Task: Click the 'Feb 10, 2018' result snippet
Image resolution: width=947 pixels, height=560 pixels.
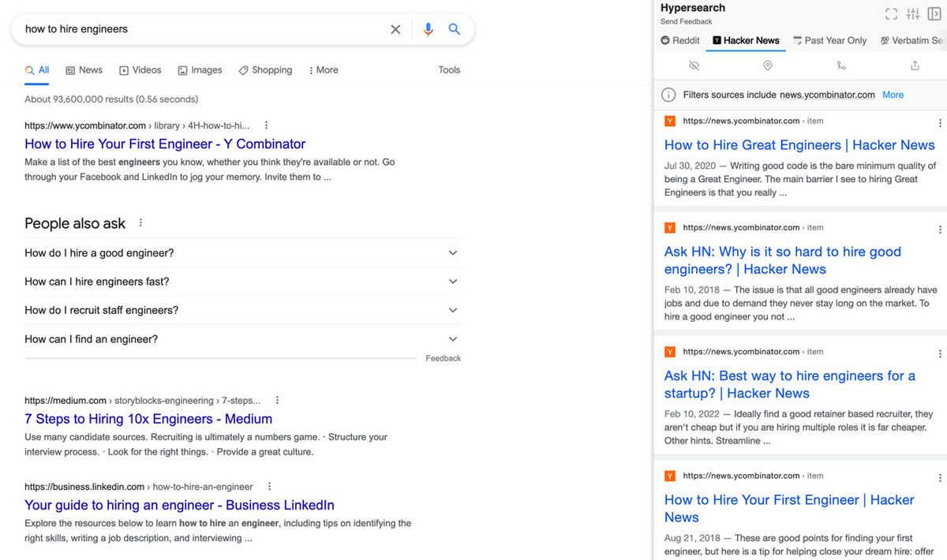Action: pyautogui.click(x=801, y=303)
